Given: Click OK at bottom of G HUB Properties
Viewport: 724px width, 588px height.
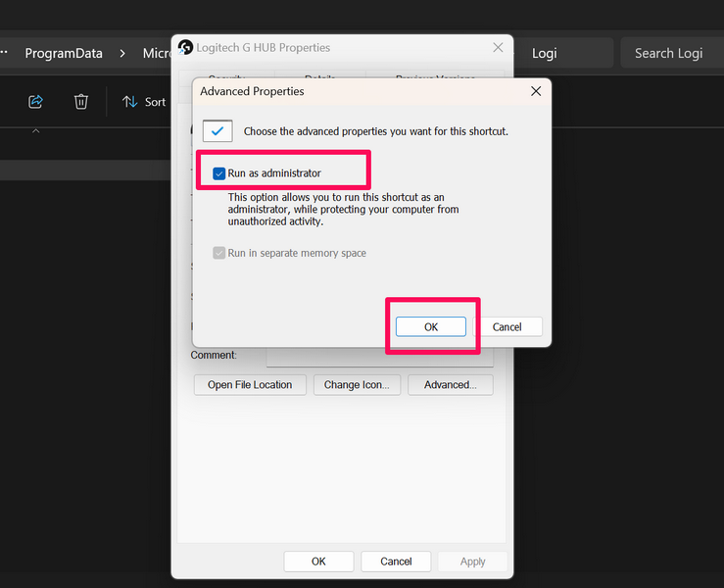Looking at the screenshot, I should (x=318, y=562).
